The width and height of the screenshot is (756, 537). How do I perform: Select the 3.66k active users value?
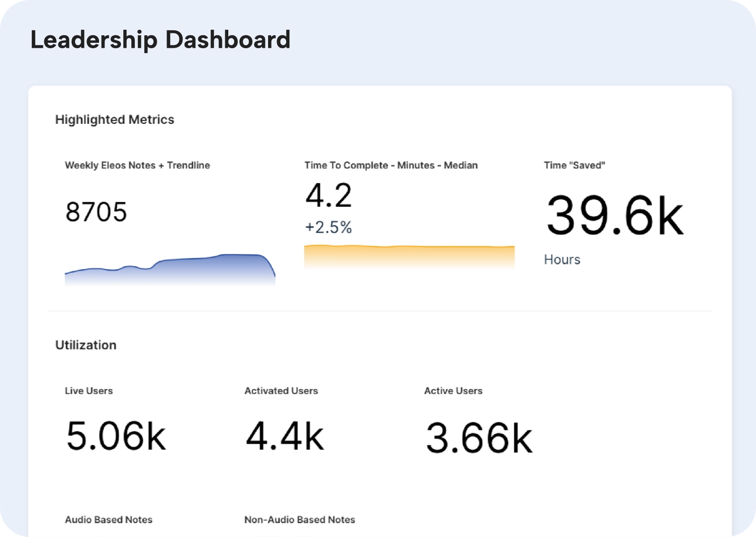point(479,438)
